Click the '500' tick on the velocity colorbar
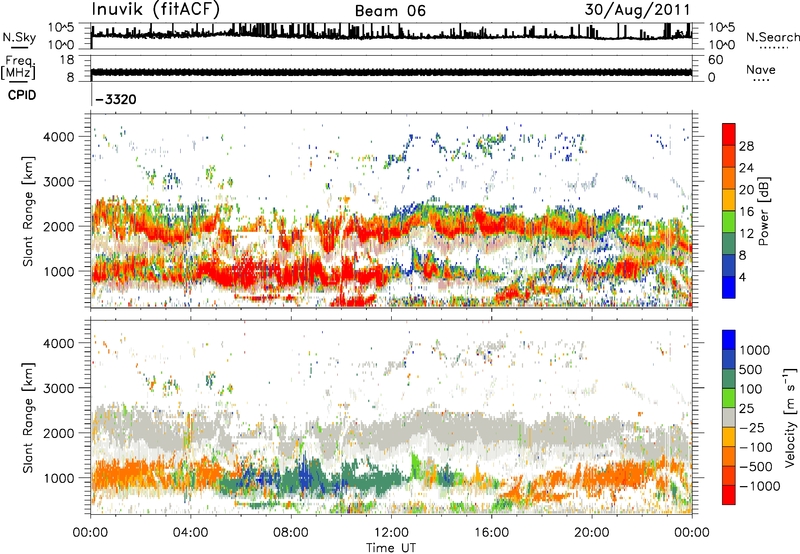800x554 pixels. point(751,369)
